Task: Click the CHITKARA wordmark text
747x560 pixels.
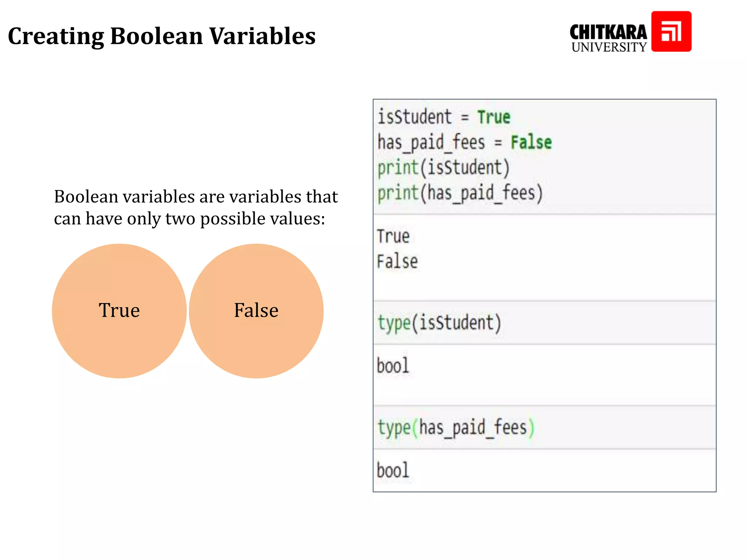Action: (608, 32)
